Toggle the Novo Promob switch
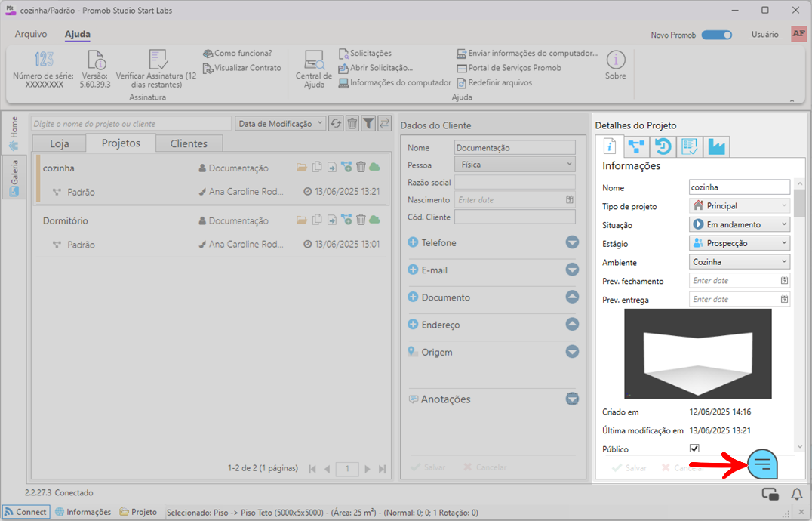 click(x=717, y=35)
